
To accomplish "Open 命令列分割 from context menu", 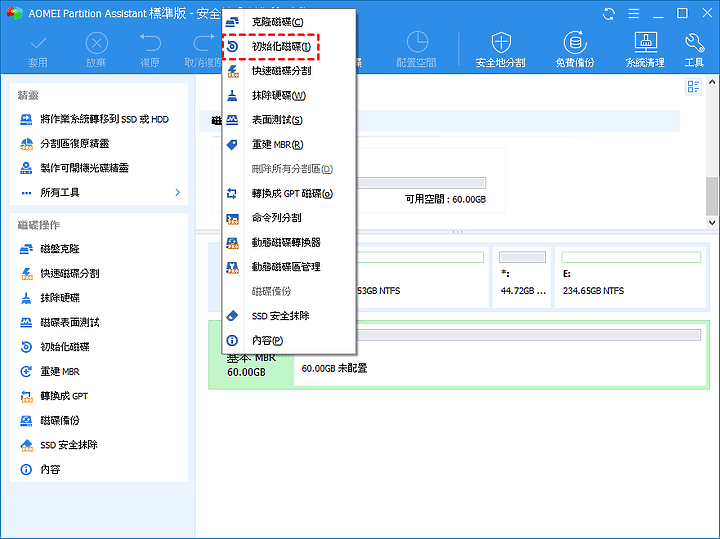I will [x=289, y=218].
